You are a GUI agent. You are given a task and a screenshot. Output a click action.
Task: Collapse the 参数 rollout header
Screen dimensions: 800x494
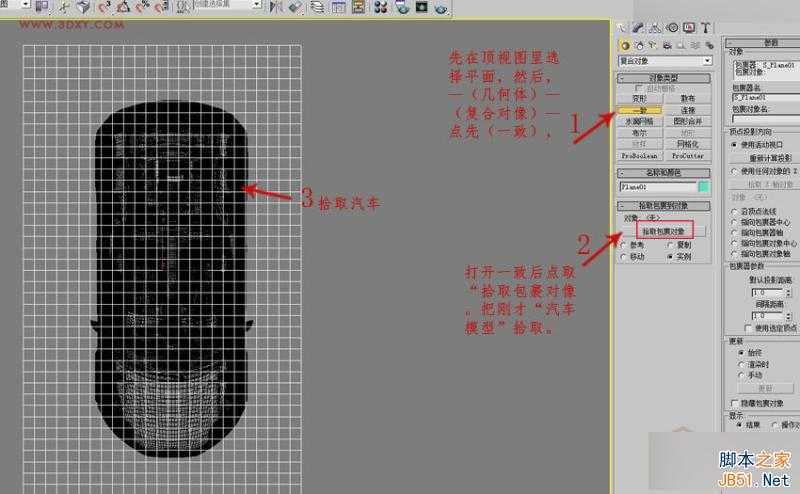[x=763, y=43]
